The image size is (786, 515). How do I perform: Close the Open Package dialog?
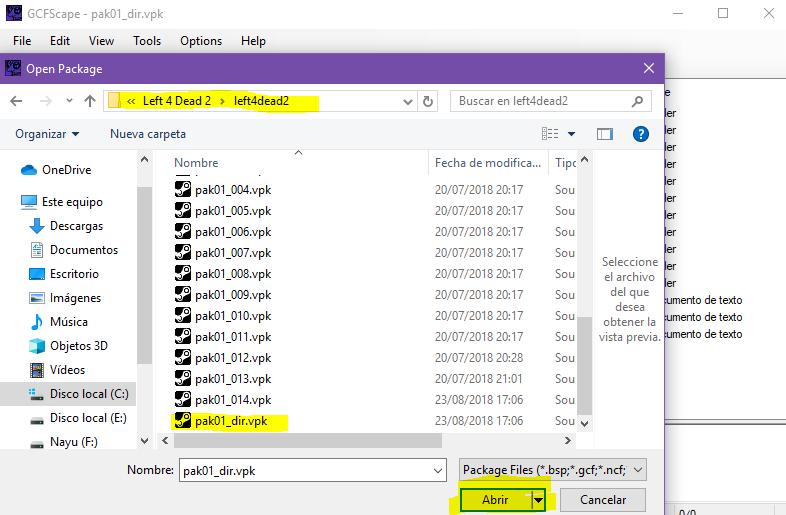pyautogui.click(x=649, y=68)
